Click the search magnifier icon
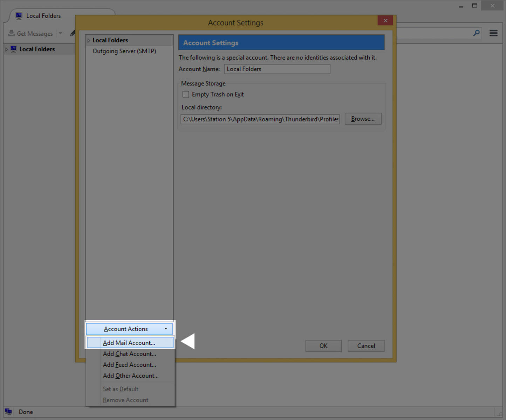The width and height of the screenshot is (506, 420). click(476, 33)
